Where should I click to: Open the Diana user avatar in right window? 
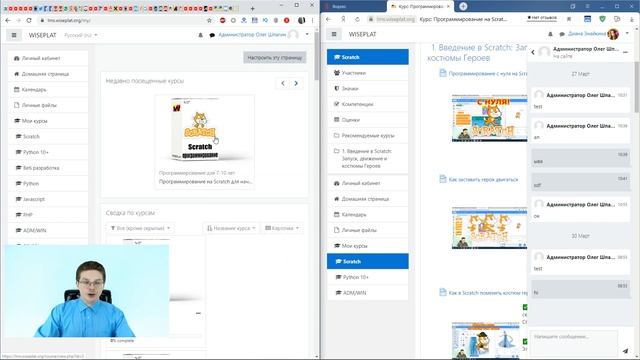[x=613, y=34]
